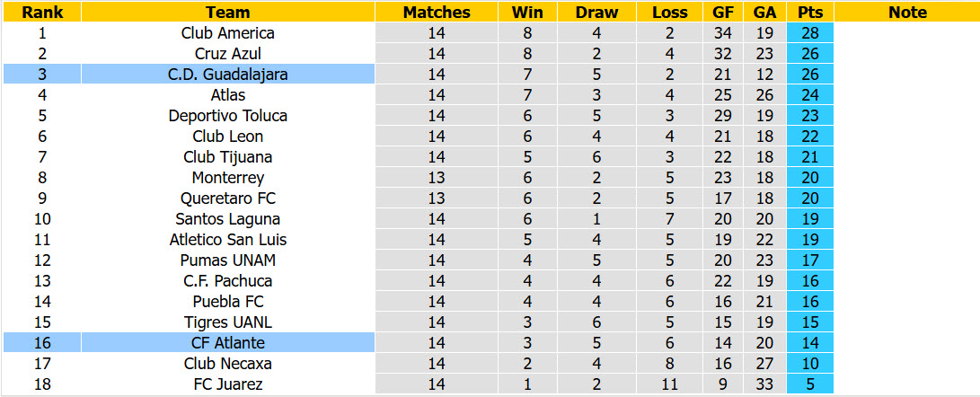Open the Deportivo Toluca team link
This screenshot has height=397, width=980.
[228, 116]
